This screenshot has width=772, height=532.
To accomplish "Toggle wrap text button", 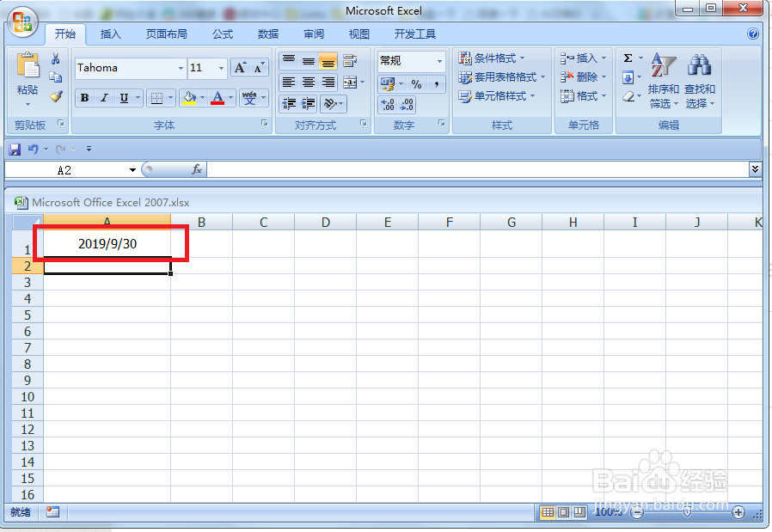I will (350, 61).
